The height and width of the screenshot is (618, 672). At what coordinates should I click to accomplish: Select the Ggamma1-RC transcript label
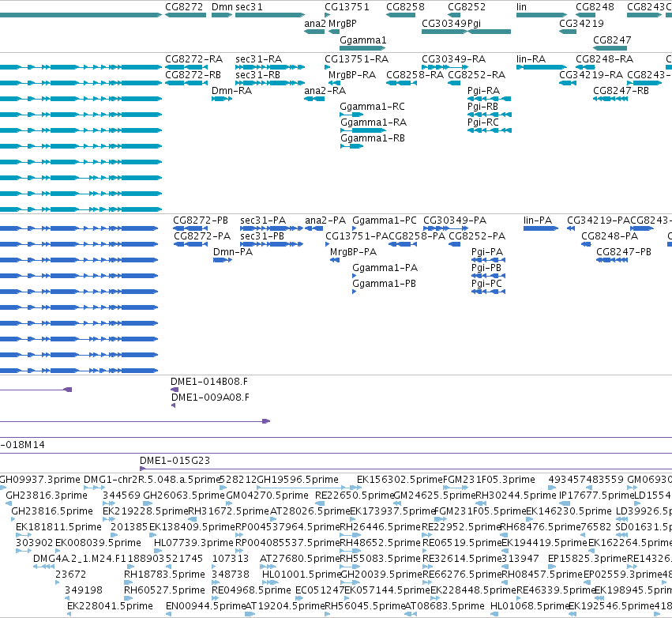(372, 107)
